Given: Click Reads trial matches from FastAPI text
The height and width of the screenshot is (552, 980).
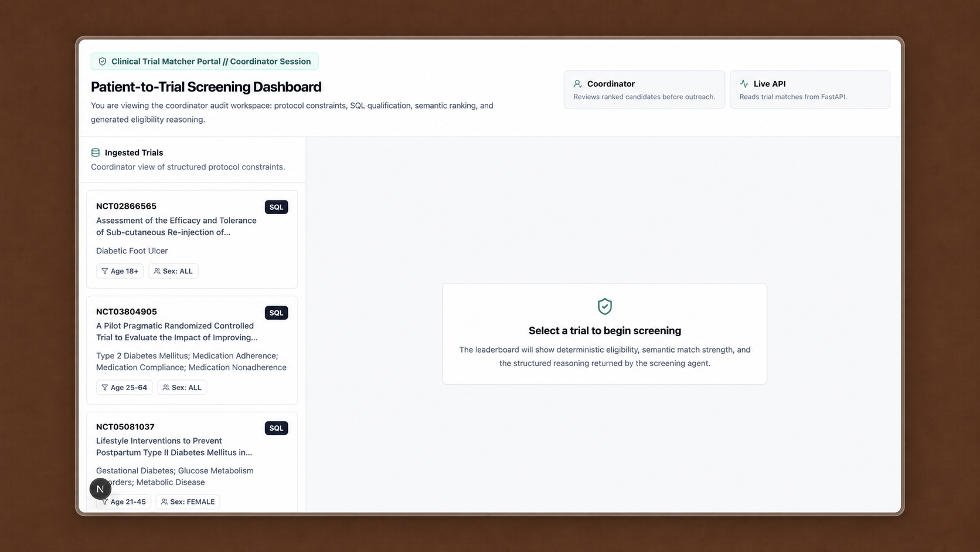Looking at the screenshot, I should coord(793,97).
